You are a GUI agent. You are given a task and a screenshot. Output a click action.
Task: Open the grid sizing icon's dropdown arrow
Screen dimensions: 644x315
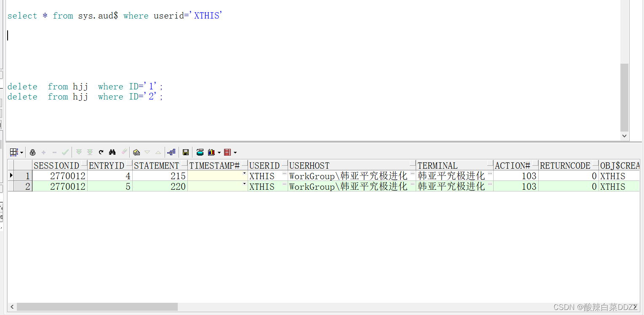[21, 152]
